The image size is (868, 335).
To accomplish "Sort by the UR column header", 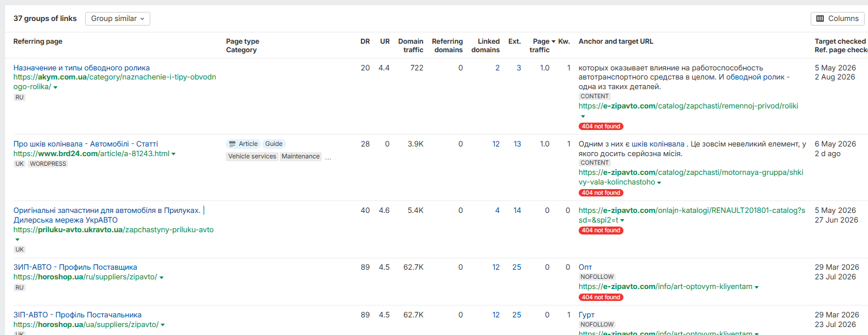I will coord(385,41).
